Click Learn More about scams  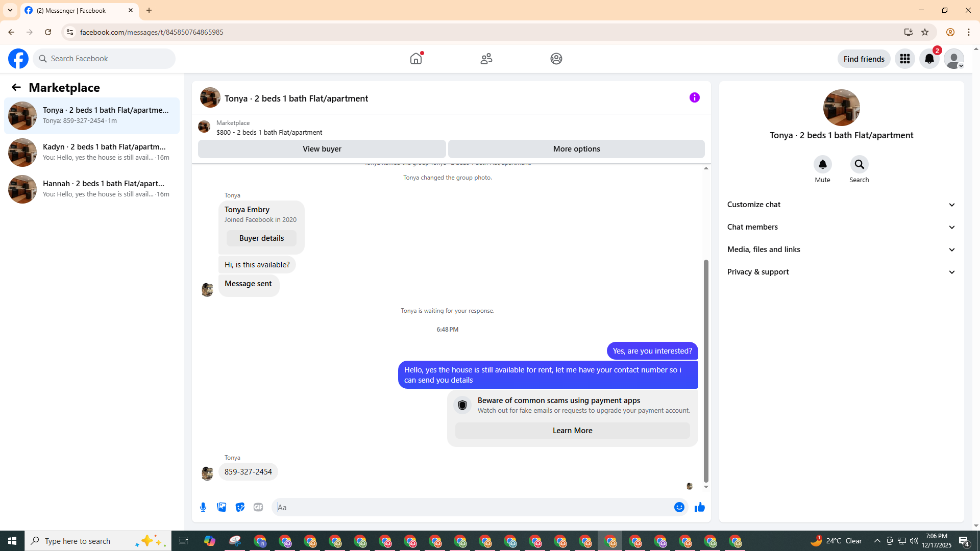click(x=572, y=431)
